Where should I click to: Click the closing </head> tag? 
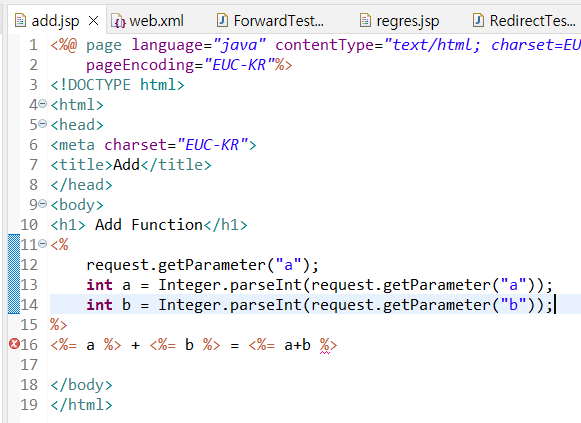click(x=82, y=185)
